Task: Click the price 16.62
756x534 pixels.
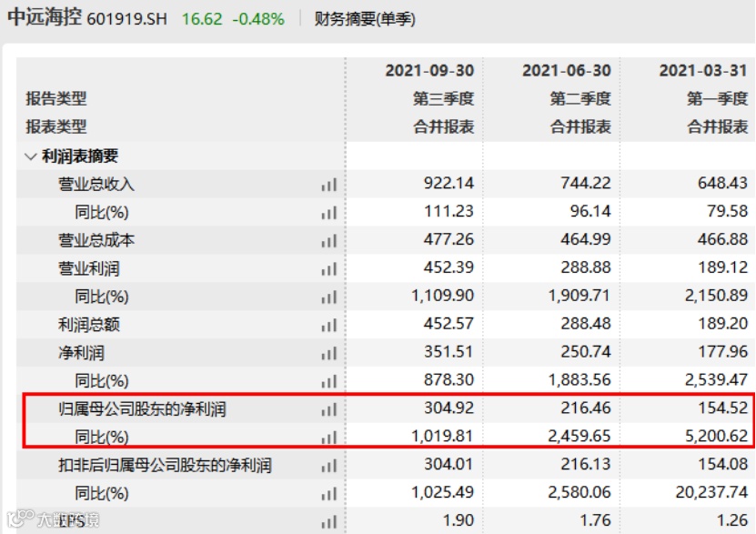Action: click(202, 19)
